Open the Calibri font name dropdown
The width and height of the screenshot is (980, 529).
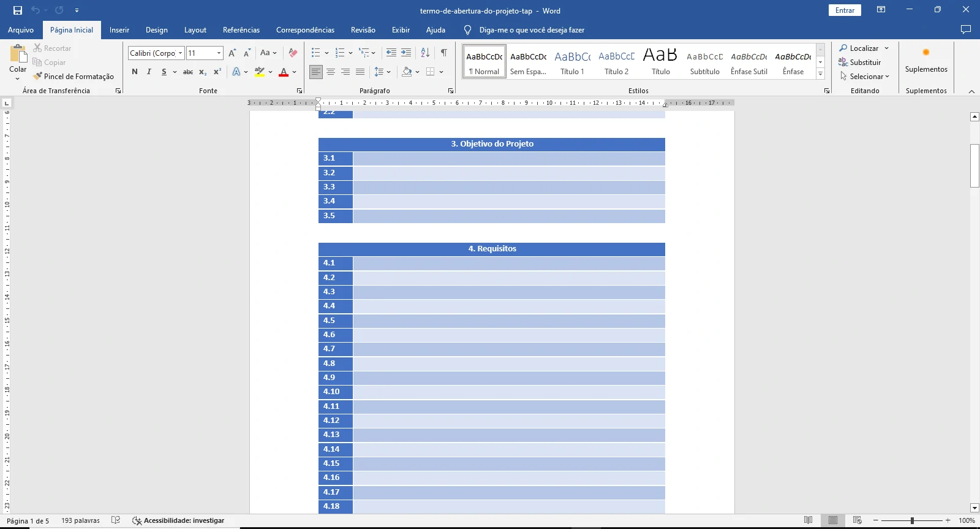click(180, 53)
